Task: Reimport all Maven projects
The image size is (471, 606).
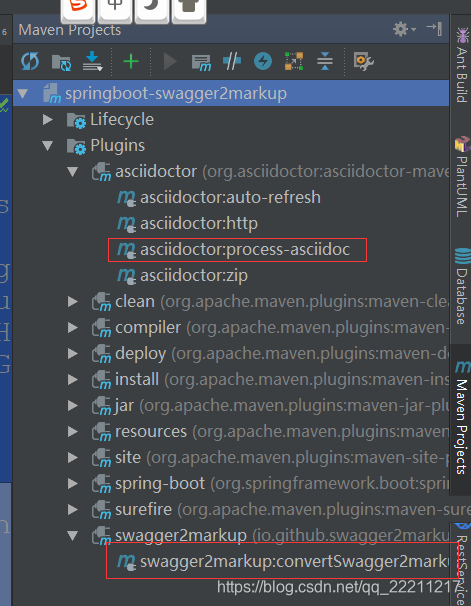Action: tap(30, 61)
